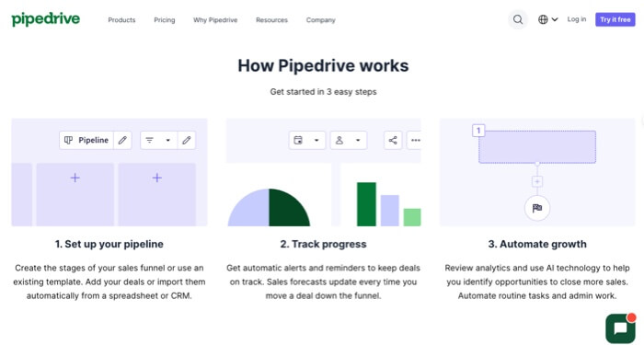Image resolution: width=644 pixels, height=345 pixels.
Task: Click the pipedrive logo
Action: pyautogui.click(x=46, y=19)
